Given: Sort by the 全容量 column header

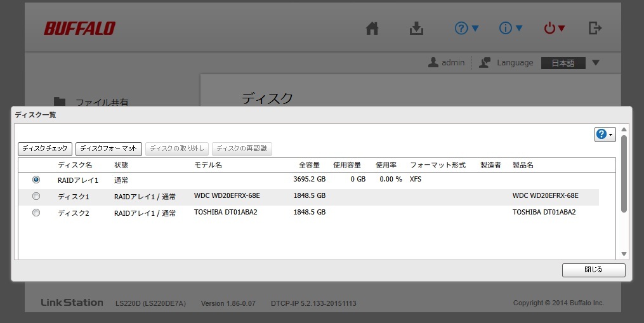Looking at the screenshot, I should [309, 165].
